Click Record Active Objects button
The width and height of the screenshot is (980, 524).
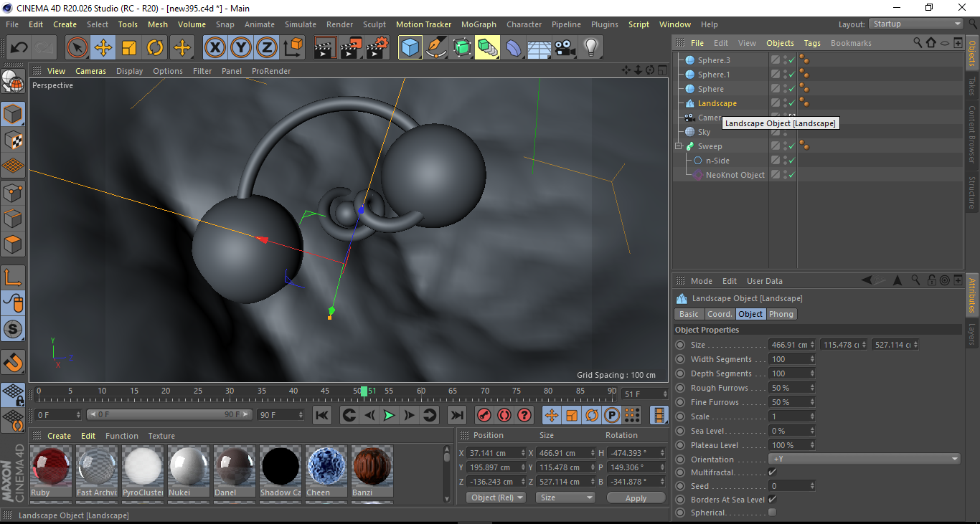point(484,415)
